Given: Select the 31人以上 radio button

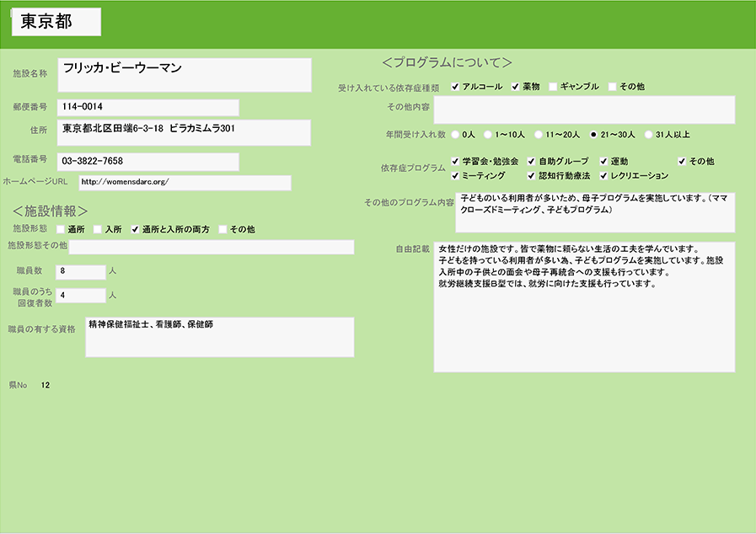Looking at the screenshot, I should (x=648, y=134).
